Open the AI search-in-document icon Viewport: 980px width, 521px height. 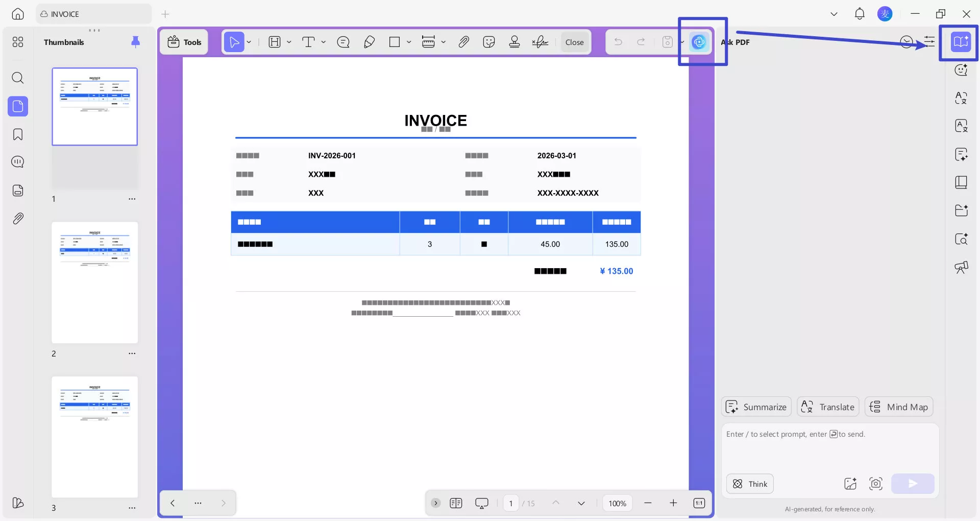pos(961,239)
